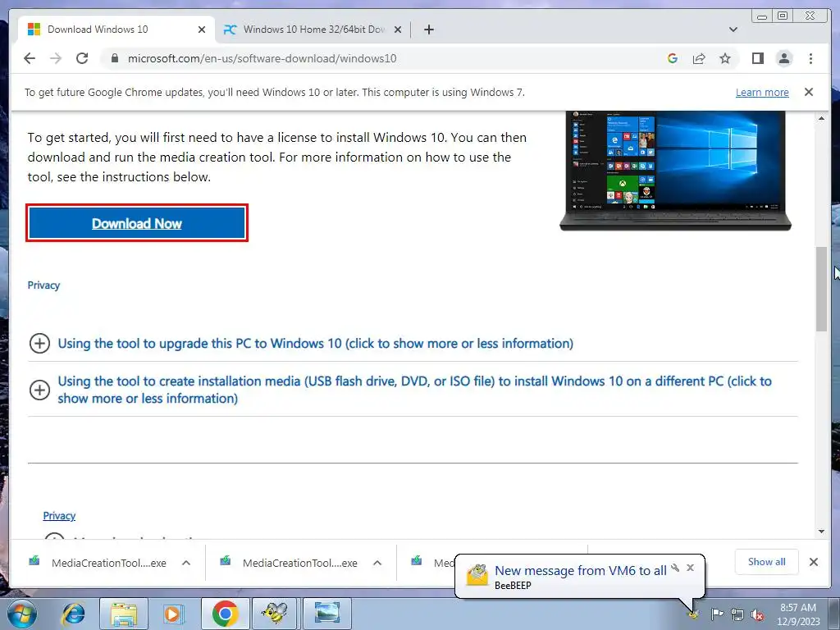The image size is (840, 630).
Task: Click the muted volume tray icon
Action: point(757,614)
